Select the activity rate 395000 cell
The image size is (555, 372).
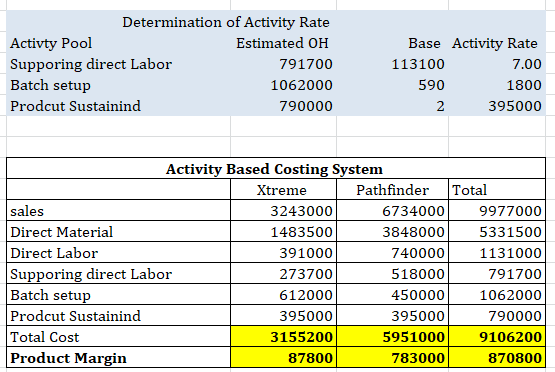point(515,106)
